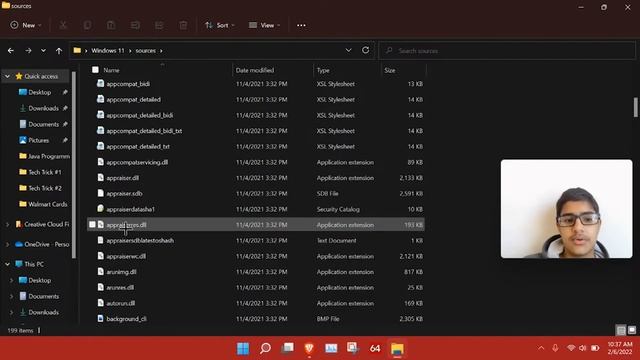Viewport: 640px width, 360px height.
Task: Open the Windows Start menu
Action: (243, 348)
